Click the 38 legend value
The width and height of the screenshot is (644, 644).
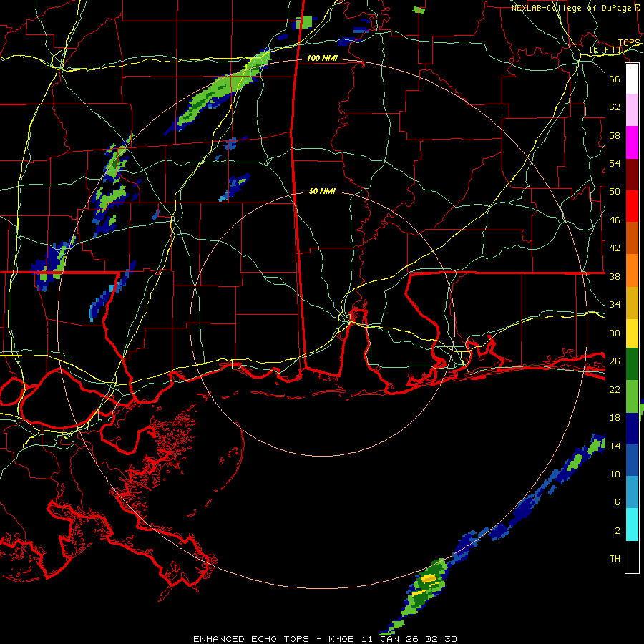[x=615, y=276]
